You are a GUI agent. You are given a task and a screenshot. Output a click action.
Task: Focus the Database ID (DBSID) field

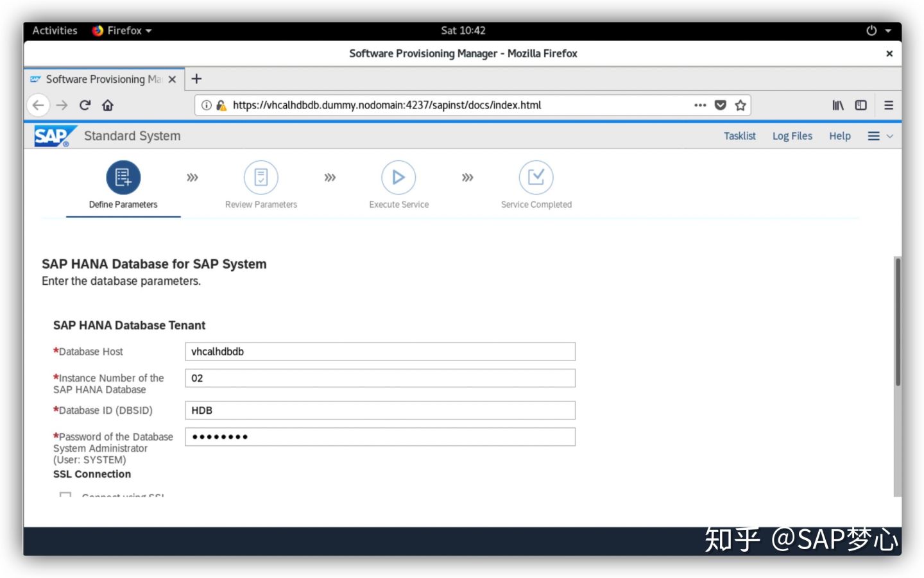coord(380,411)
